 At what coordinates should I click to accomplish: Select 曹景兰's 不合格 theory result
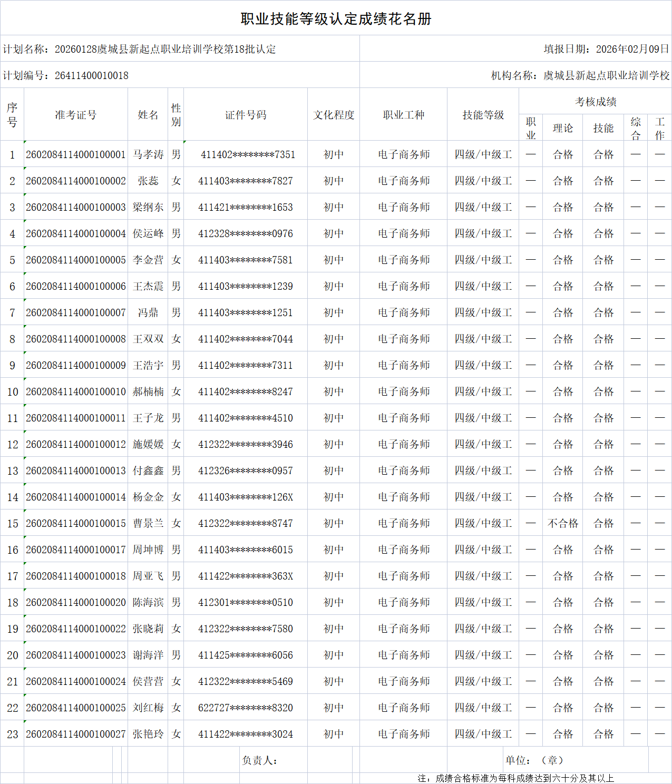(562, 523)
